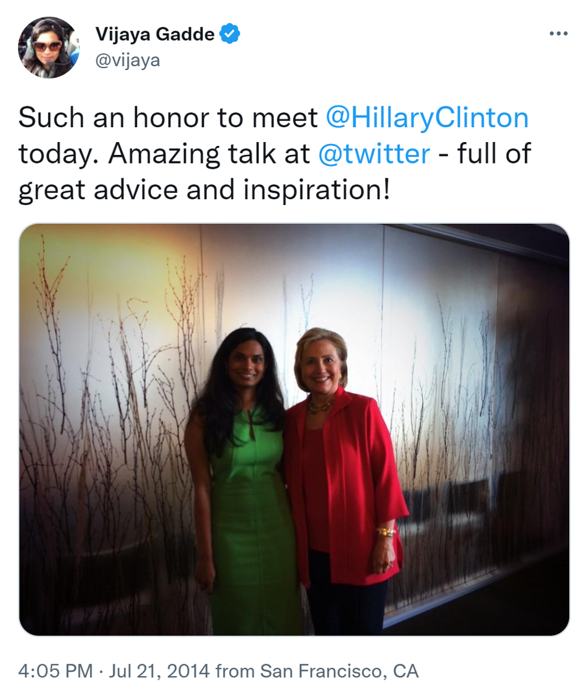Viewport: 588px width, 700px height.
Task: Open the tweet's more options menu
Action: 557,34
